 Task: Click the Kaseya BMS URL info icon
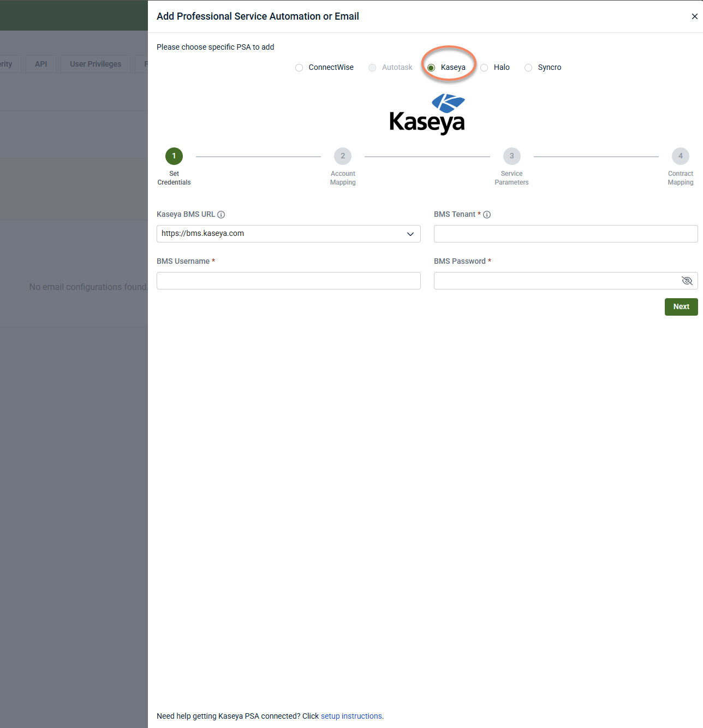(x=221, y=215)
